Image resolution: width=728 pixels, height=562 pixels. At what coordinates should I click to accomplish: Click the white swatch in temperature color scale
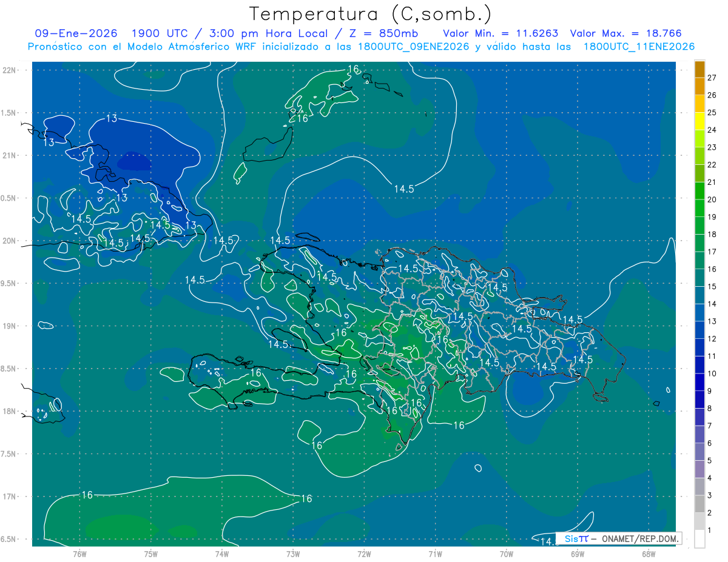pos(699,539)
